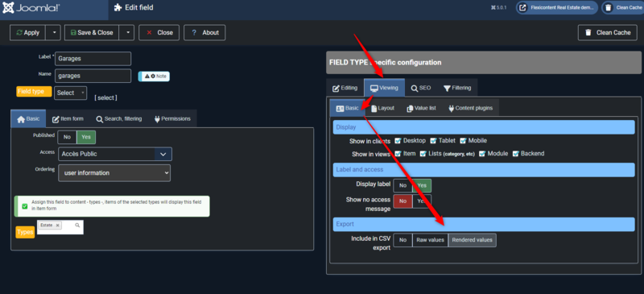
Task: Click the Close button with red X
Action: (x=159, y=32)
